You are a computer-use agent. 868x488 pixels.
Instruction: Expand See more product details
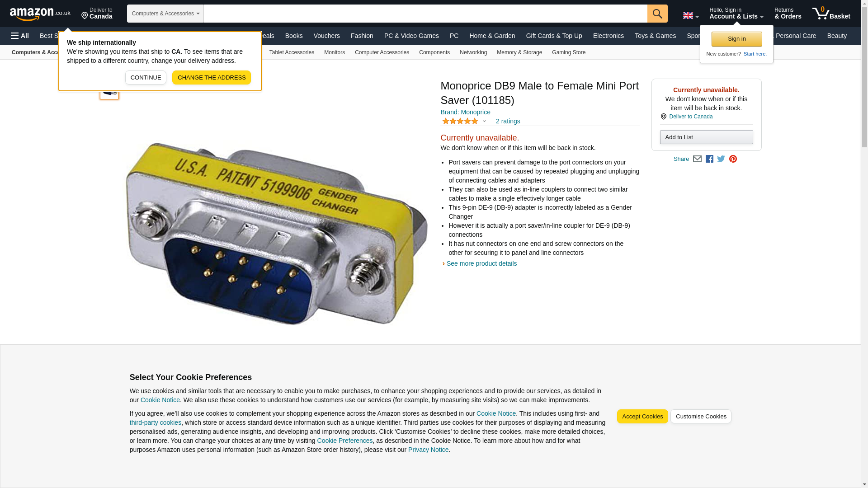481,263
